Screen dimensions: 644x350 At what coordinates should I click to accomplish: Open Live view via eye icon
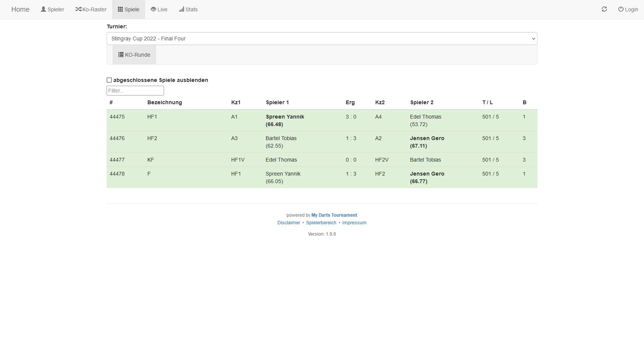tap(153, 9)
